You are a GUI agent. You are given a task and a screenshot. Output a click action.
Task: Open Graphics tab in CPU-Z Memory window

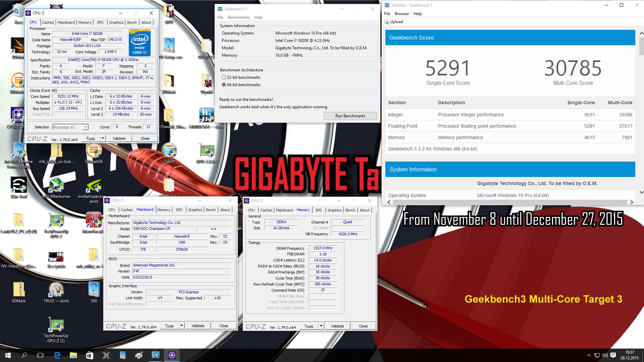[x=334, y=210]
